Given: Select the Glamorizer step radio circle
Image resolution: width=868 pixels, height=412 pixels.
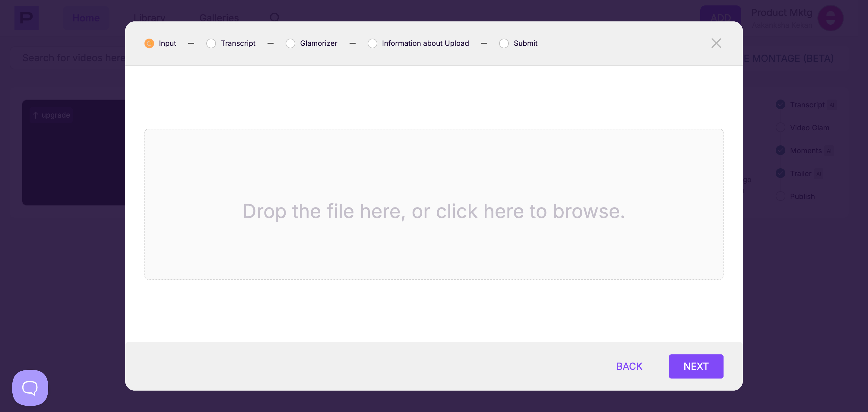Looking at the screenshot, I should tap(290, 43).
